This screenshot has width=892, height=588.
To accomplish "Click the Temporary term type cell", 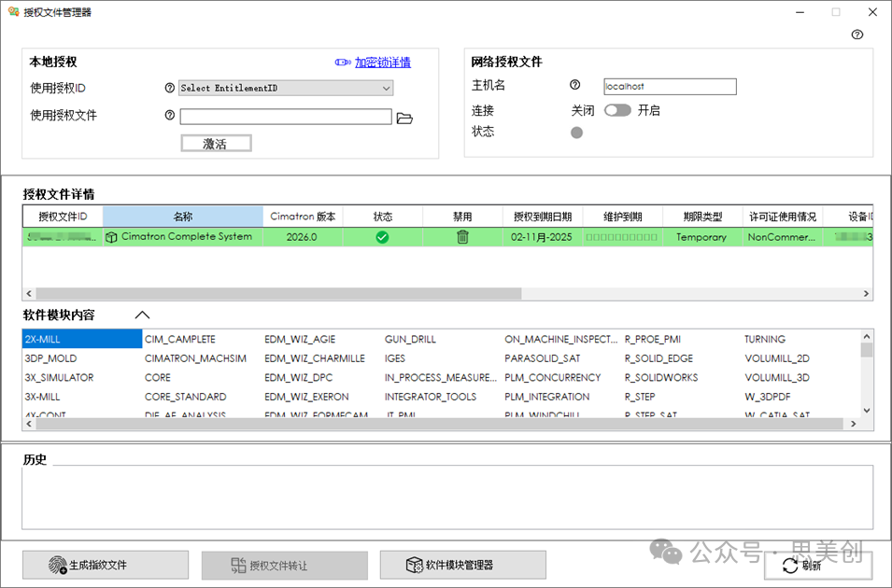I will [701, 236].
